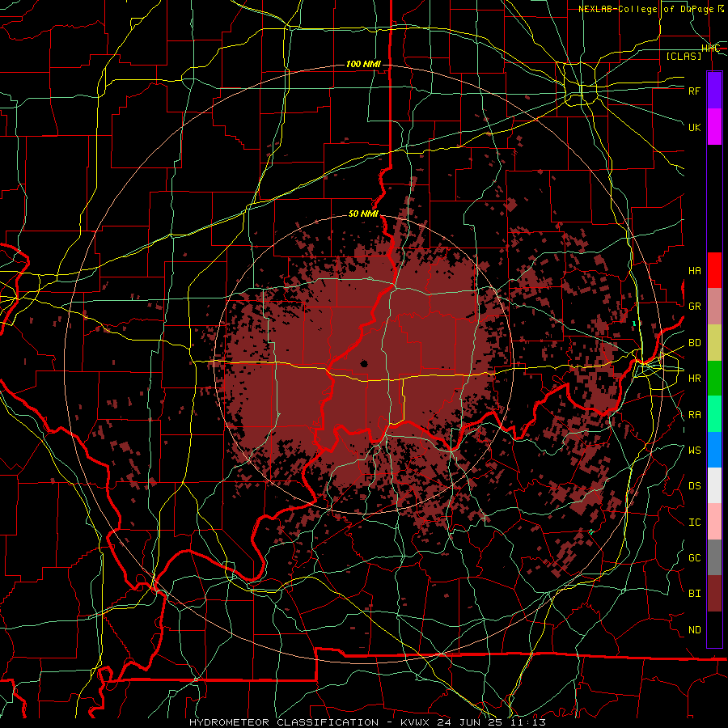Click the RF legend label
This screenshot has height=728, width=728.
(x=695, y=91)
